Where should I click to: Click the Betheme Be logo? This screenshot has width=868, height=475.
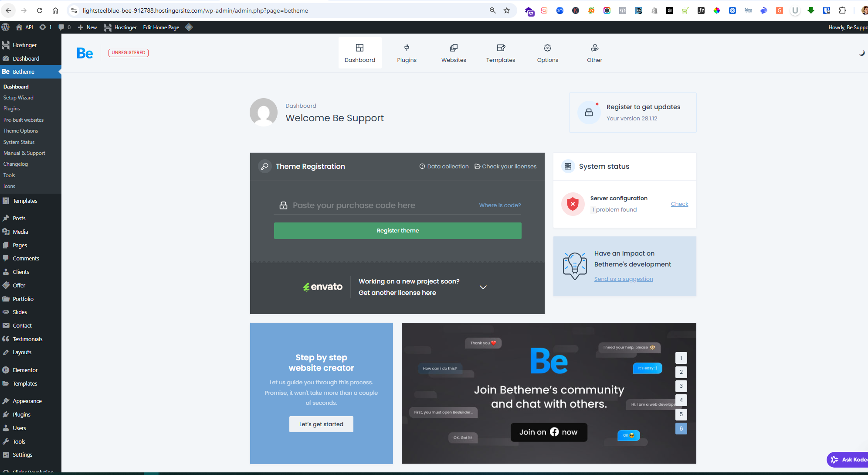tap(85, 53)
